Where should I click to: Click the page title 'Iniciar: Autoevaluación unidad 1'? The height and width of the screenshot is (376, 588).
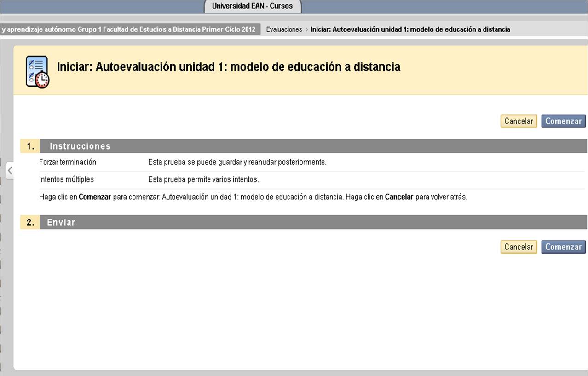pos(228,67)
